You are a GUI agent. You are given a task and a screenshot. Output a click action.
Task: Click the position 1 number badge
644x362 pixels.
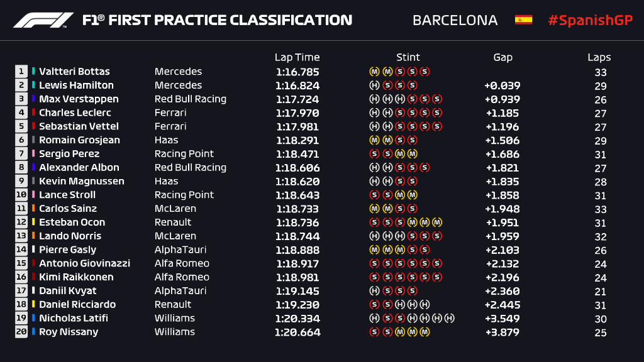21,72
